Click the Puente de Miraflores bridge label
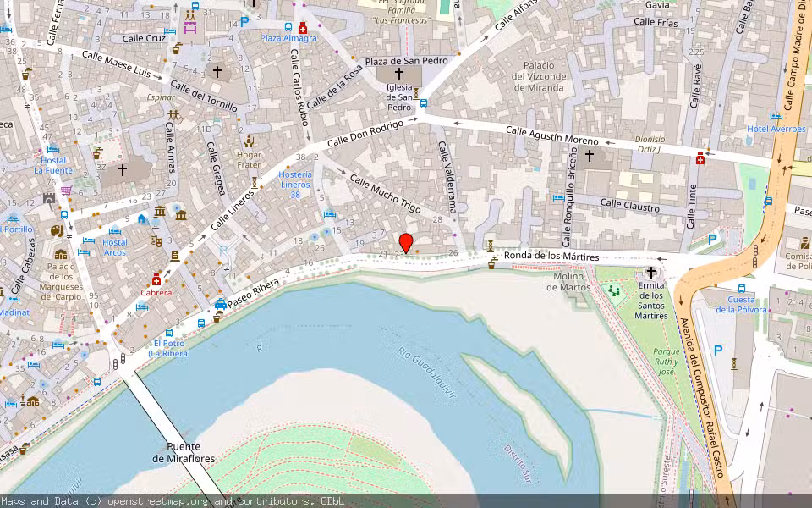The width and height of the screenshot is (812, 508). [x=184, y=452]
